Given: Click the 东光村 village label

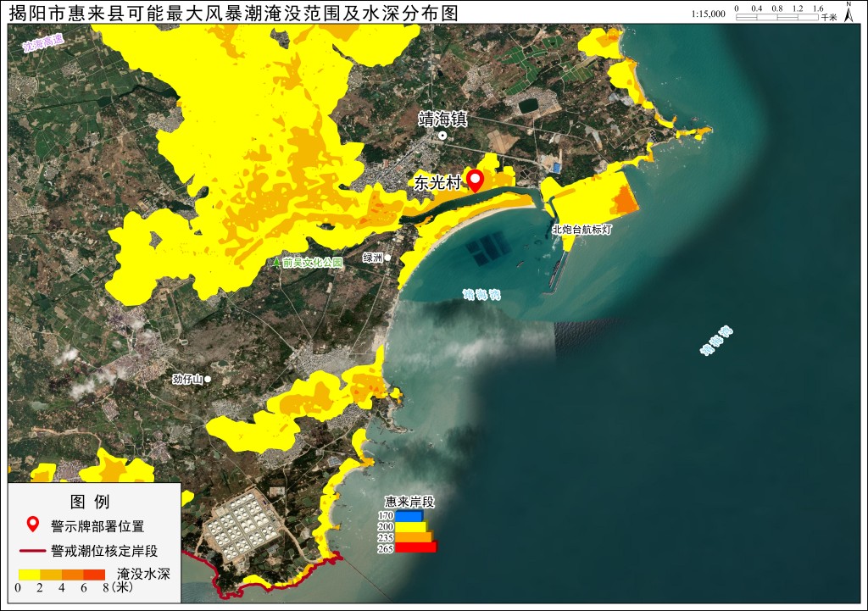Looking at the screenshot, I should tap(437, 183).
